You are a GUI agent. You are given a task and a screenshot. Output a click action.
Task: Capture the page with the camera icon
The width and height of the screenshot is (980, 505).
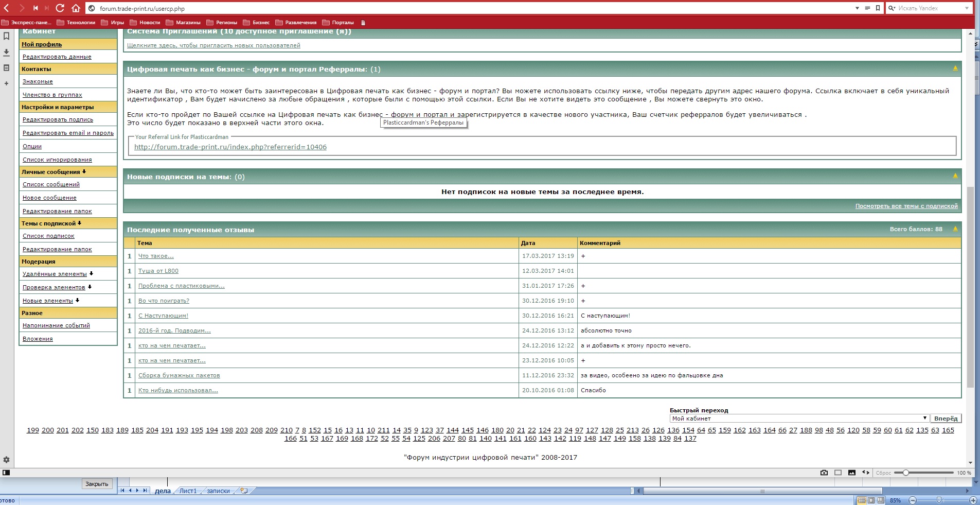pos(824,473)
